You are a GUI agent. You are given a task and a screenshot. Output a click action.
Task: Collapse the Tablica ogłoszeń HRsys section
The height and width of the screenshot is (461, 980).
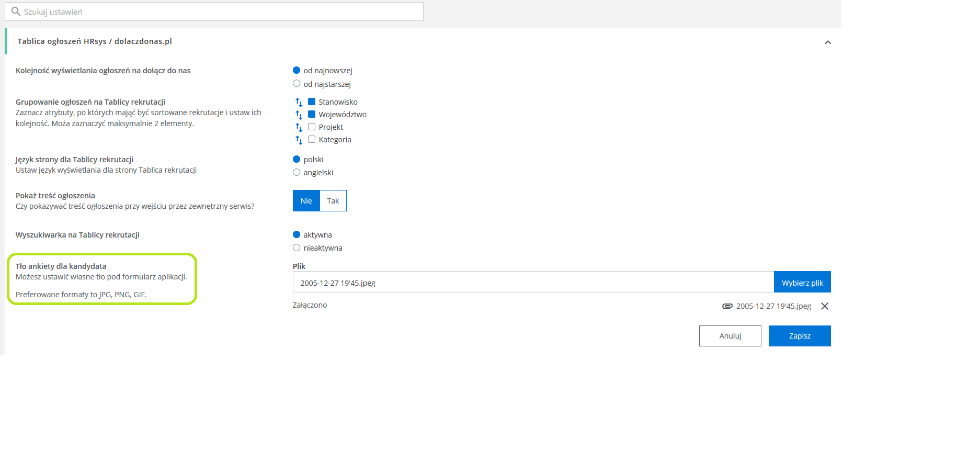(828, 42)
